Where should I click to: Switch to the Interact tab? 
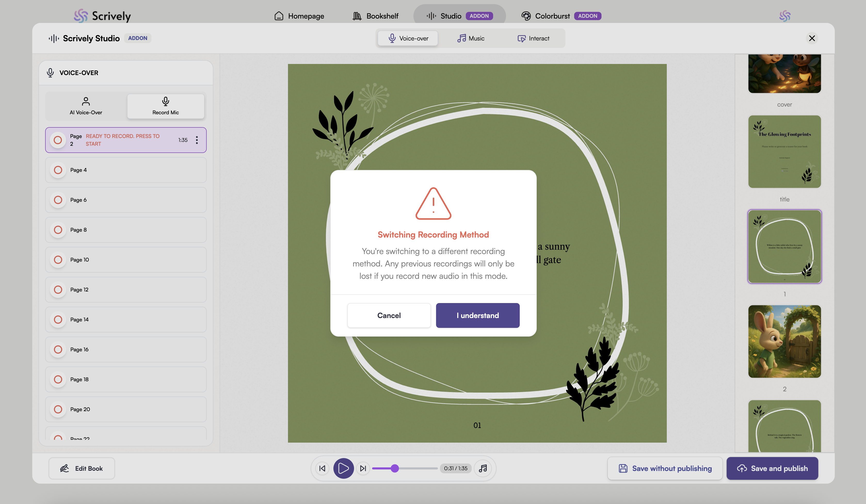(x=533, y=38)
